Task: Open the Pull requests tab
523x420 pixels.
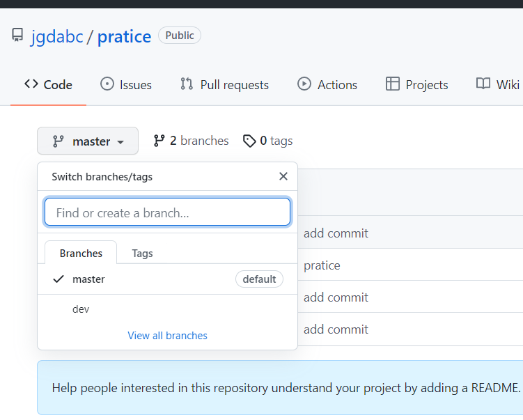Action: pyautogui.click(x=224, y=85)
